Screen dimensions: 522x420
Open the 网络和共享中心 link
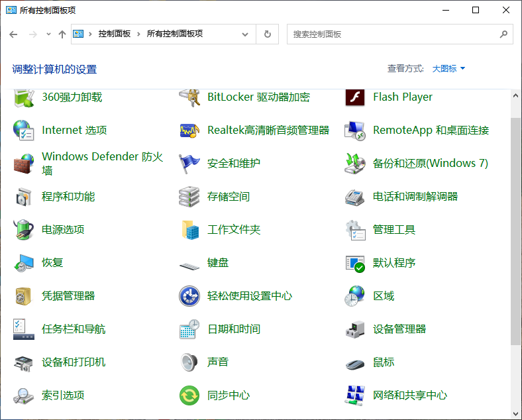tap(409, 395)
